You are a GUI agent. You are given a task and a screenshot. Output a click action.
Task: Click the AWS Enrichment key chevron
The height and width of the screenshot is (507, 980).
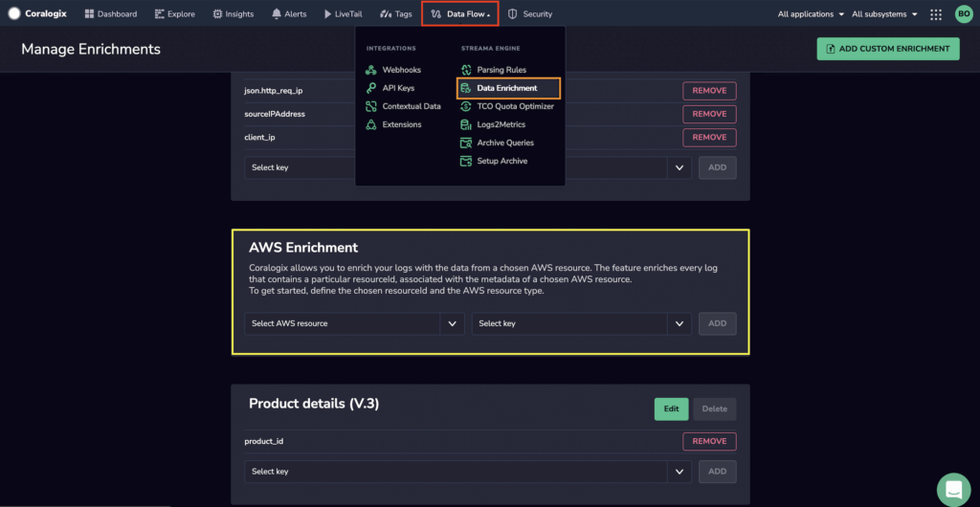click(679, 323)
